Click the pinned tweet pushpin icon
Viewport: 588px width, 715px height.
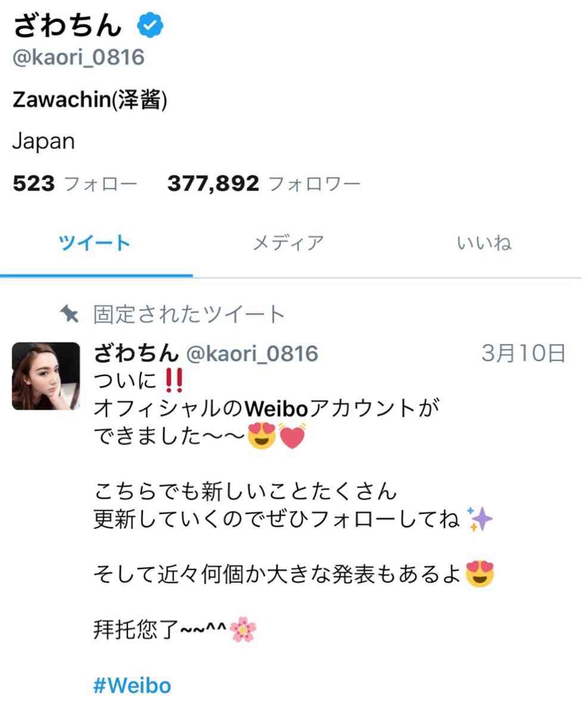click(70, 313)
